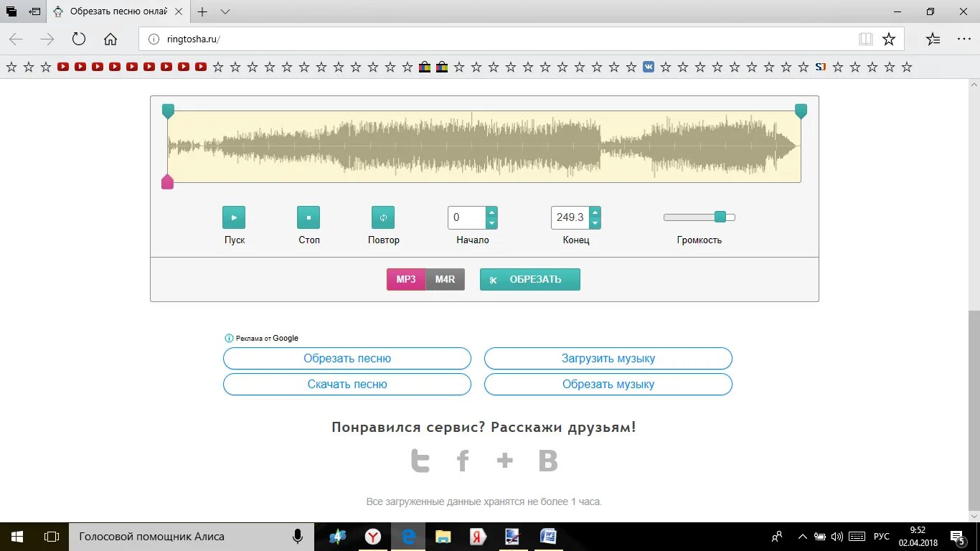980x551 pixels.
Task: Open the Action Center notifications
Action: tap(958, 537)
